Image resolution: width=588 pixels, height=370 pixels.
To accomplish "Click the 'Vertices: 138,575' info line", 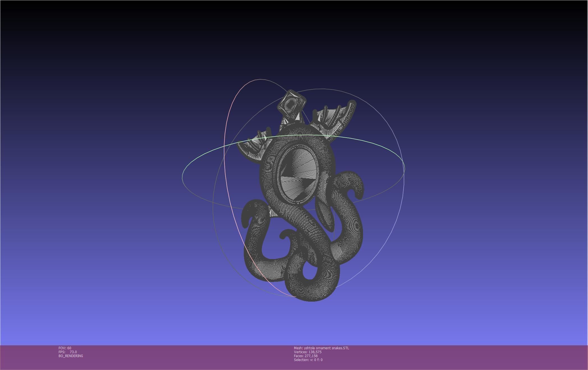I will 308,352.
